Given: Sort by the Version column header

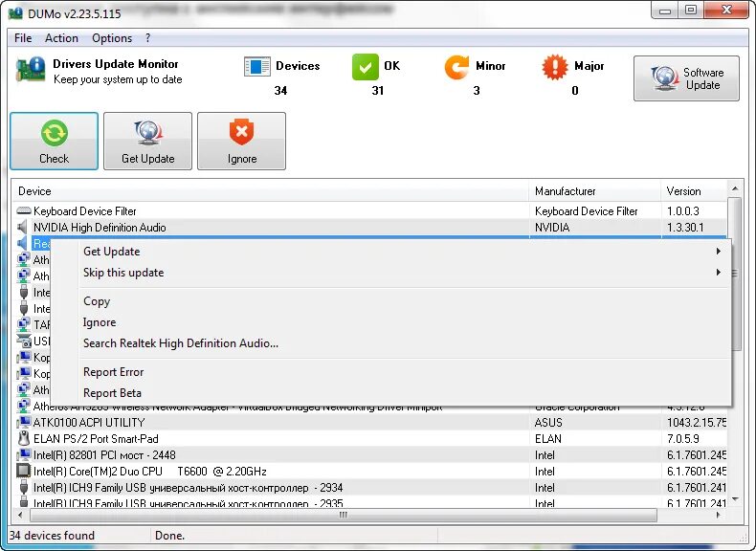Looking at the screenshot, I should point(695,191).
